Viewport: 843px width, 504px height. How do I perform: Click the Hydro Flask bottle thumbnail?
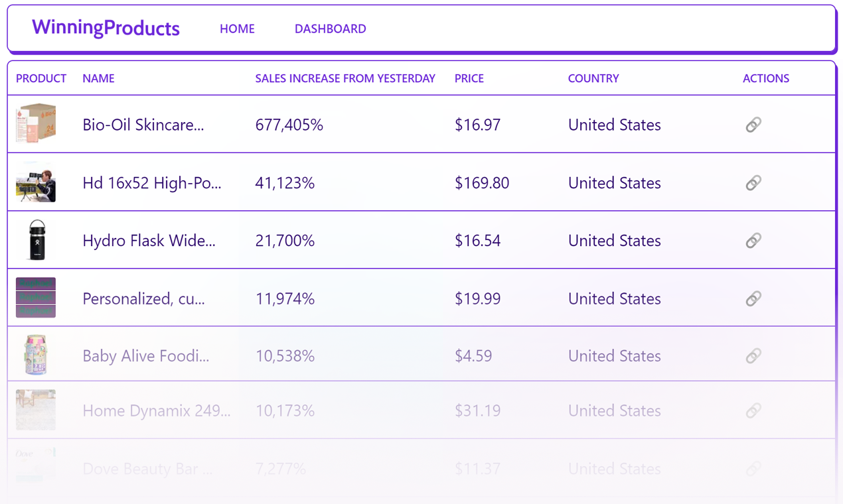[x=36, y=239]
